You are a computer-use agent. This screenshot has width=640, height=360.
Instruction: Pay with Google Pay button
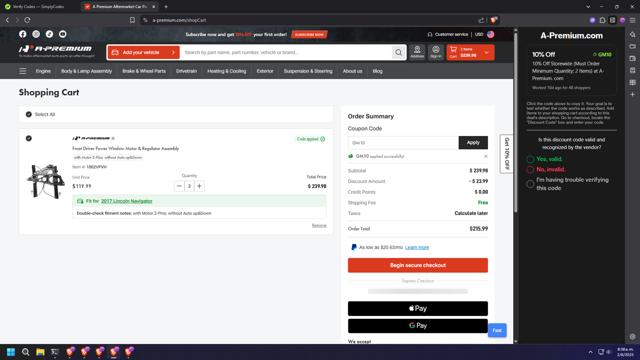click(x=418, y=326)
